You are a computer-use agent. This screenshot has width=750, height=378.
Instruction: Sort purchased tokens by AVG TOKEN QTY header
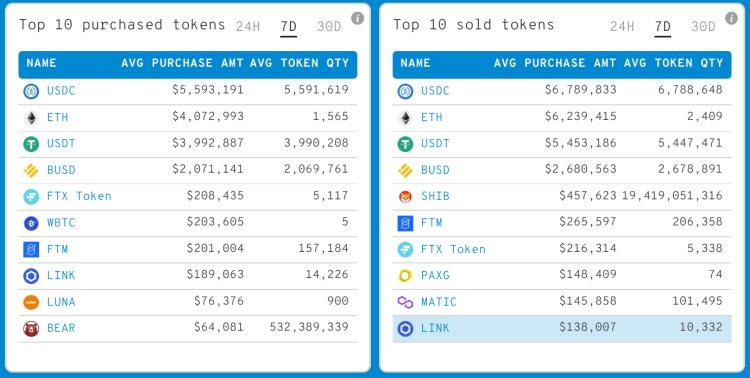(299, 63)
